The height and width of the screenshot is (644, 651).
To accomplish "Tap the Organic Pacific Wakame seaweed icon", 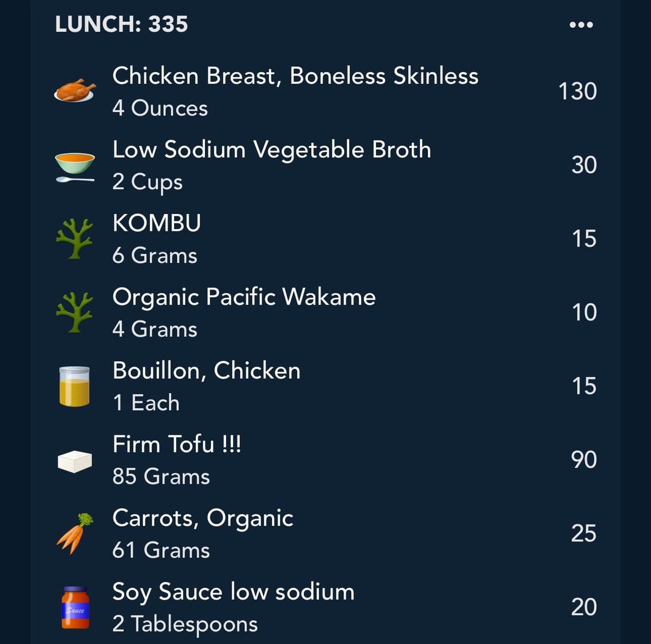I will [x=75, y=312].
